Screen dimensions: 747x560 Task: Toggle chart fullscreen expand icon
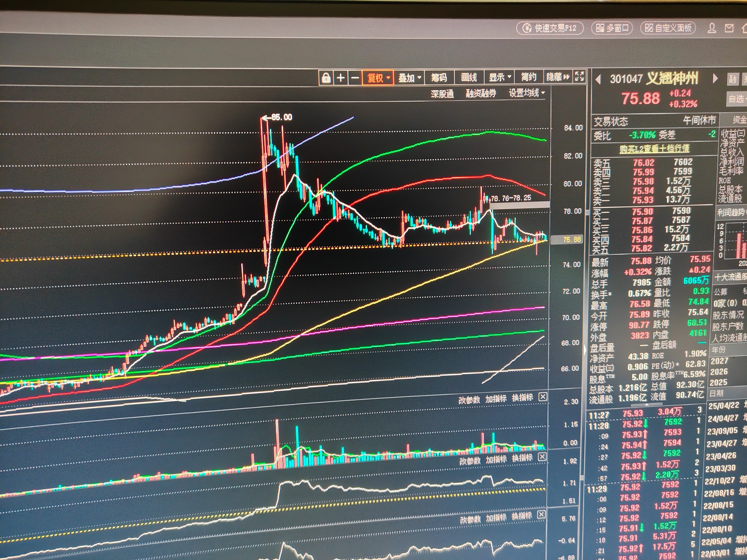coord(579,77)
